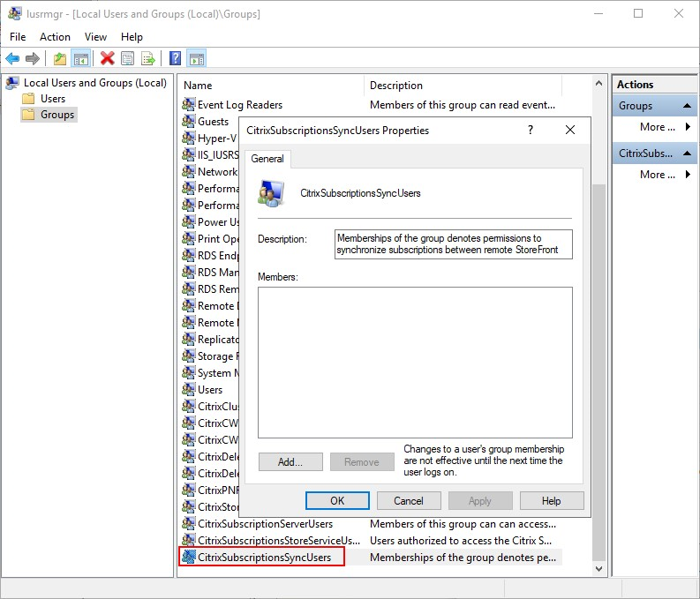The height and width of the screenshot is (599, 700).
Task: Toggle Show/Hide Action Pane icon
Action: point(196,59)
